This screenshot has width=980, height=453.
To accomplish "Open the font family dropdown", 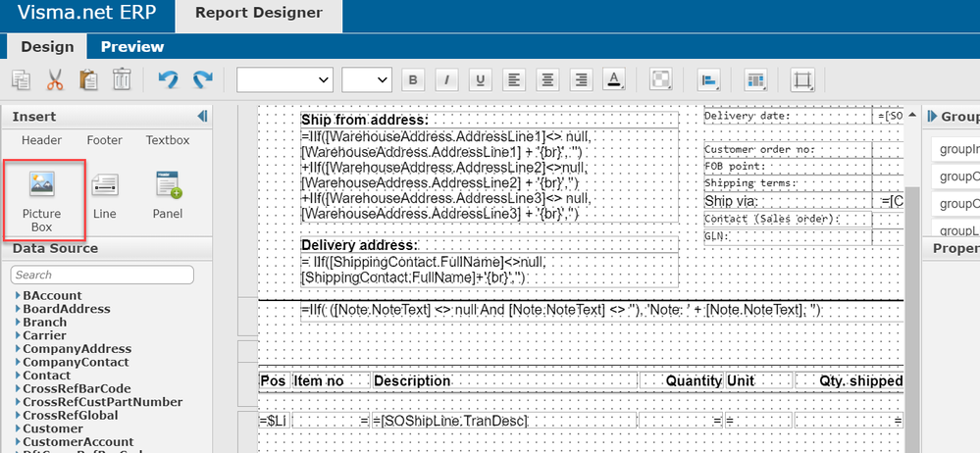I will click(284, 79).
